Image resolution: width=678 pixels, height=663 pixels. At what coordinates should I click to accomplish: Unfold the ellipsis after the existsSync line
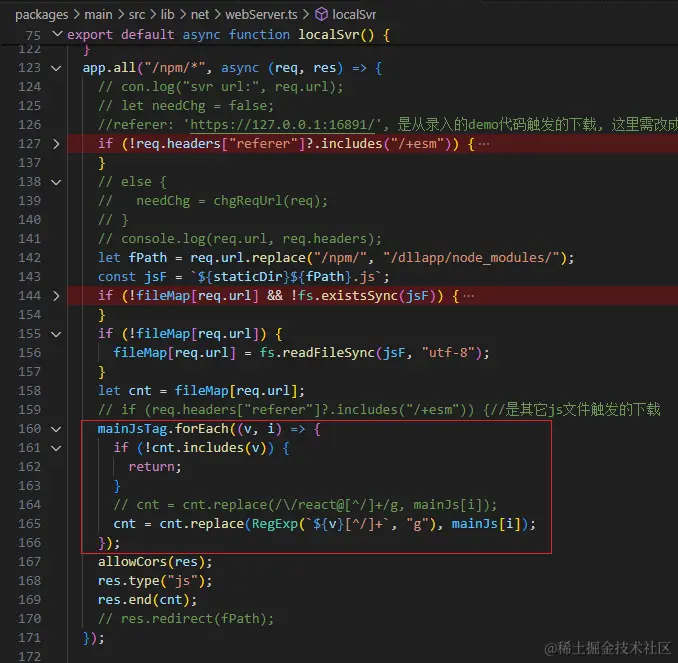pos(469,296)
